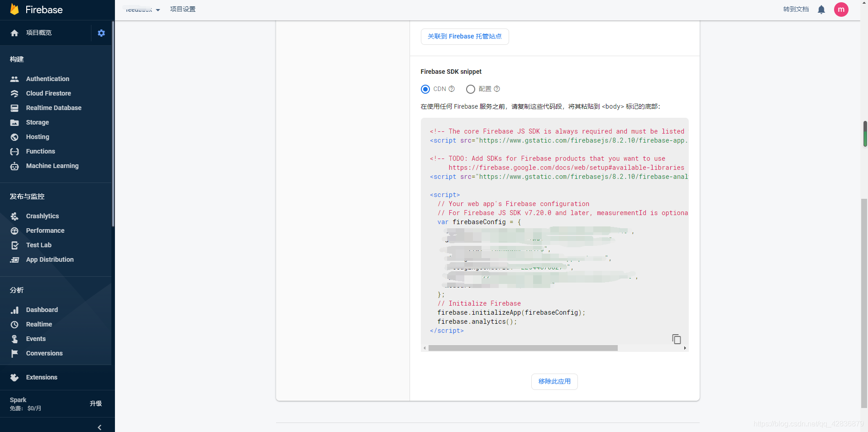This screenshot has width=868, height=432.
Task: Collapse the sidebar with chevron
Action: coord(100,427)
